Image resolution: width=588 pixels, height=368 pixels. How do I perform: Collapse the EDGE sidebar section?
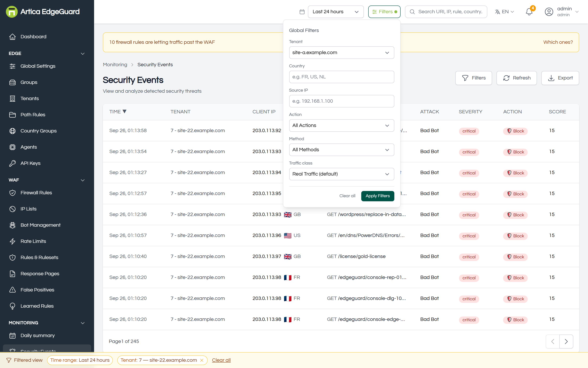47,53
